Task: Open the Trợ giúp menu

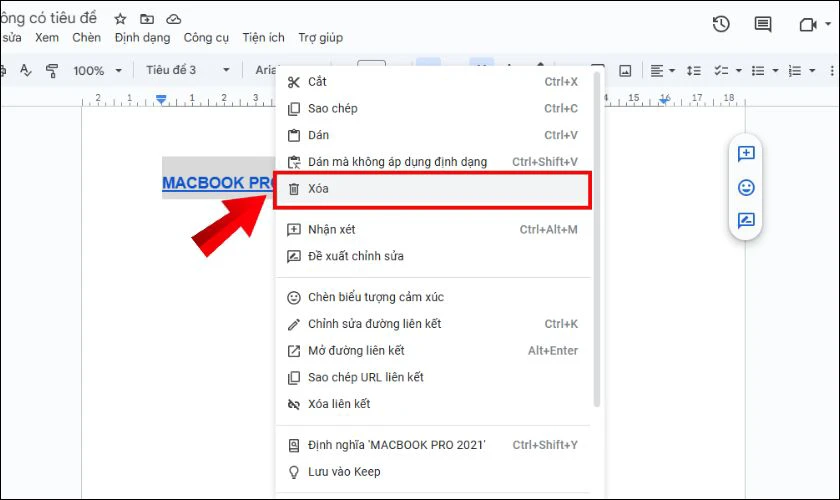Action: pos(320,38)
